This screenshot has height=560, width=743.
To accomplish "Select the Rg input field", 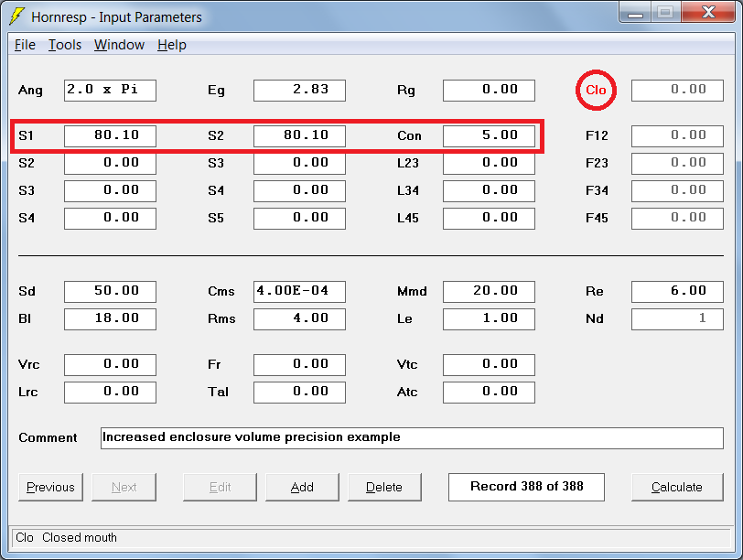I will tap(489, 91).
